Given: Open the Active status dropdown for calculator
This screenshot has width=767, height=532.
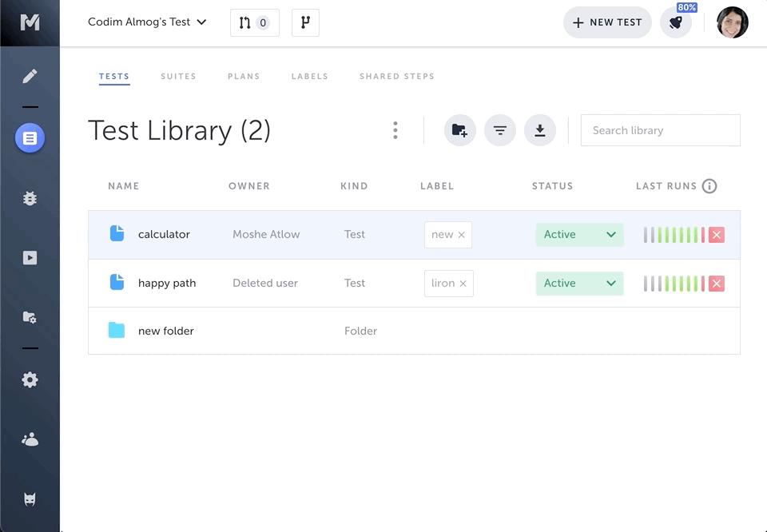Looking at the screenshot, I should (x=579, y=235).
